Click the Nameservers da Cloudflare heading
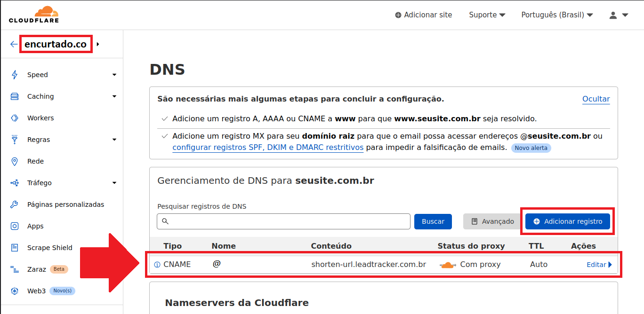Screen dimensions: 644x314 (237, 303)
